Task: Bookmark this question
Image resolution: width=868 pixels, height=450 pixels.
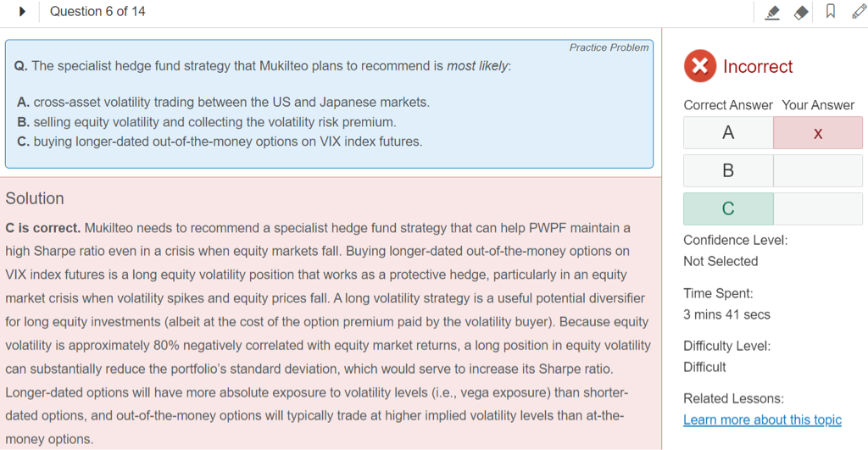Action: click(x=830, y=12)
